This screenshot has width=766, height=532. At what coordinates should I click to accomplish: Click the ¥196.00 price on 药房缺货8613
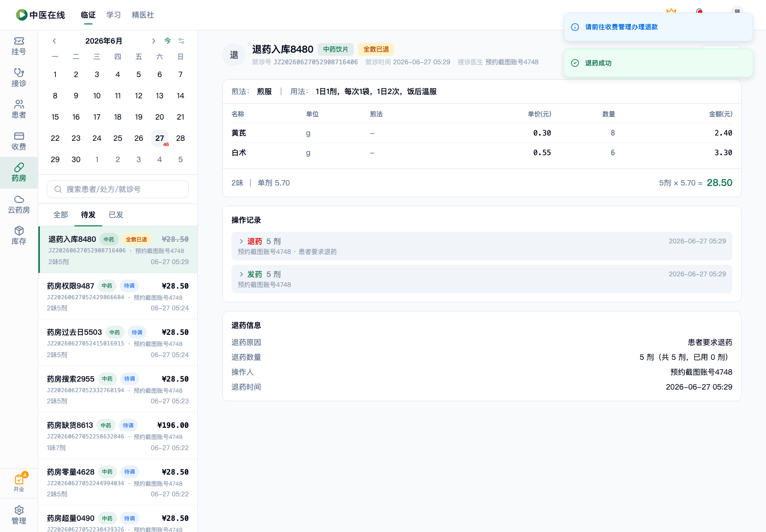[x=173, y=425]
